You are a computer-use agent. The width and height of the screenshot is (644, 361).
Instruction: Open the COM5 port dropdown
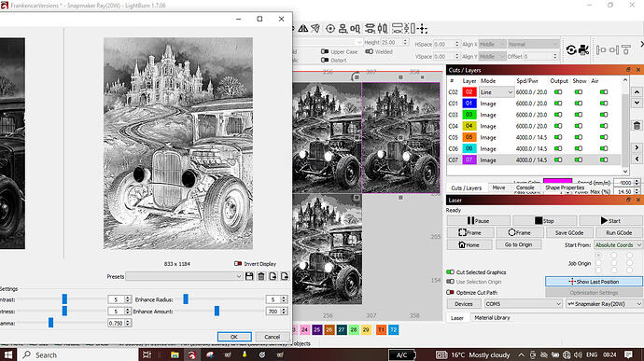pos(523,304)
